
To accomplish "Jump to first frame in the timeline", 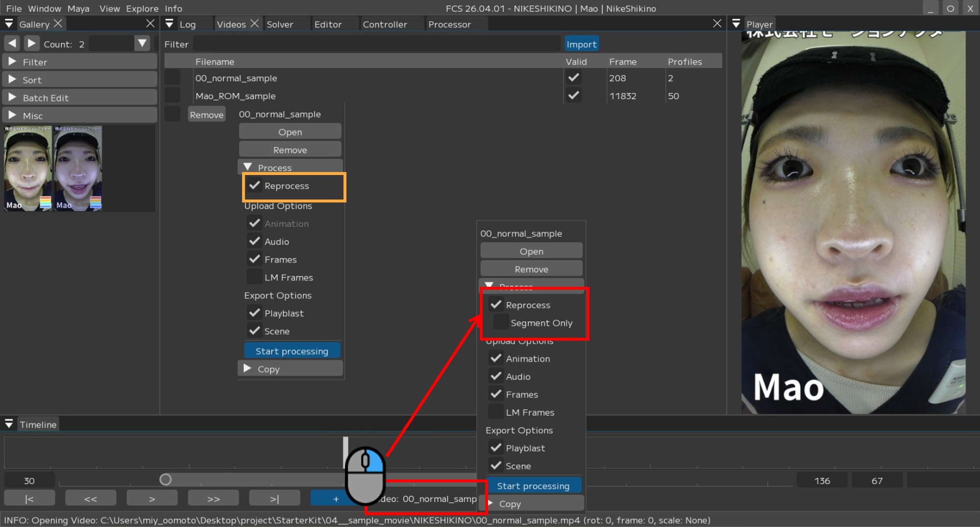I will click(x=29, y=498).
